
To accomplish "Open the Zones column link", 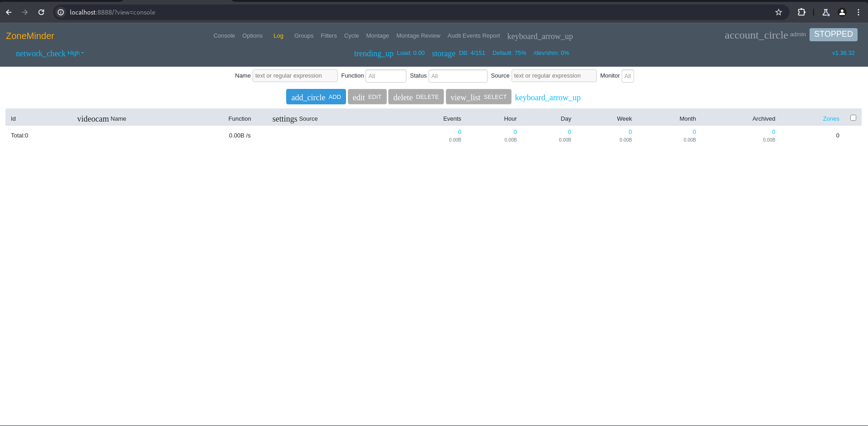I will [x=830, y=119].
